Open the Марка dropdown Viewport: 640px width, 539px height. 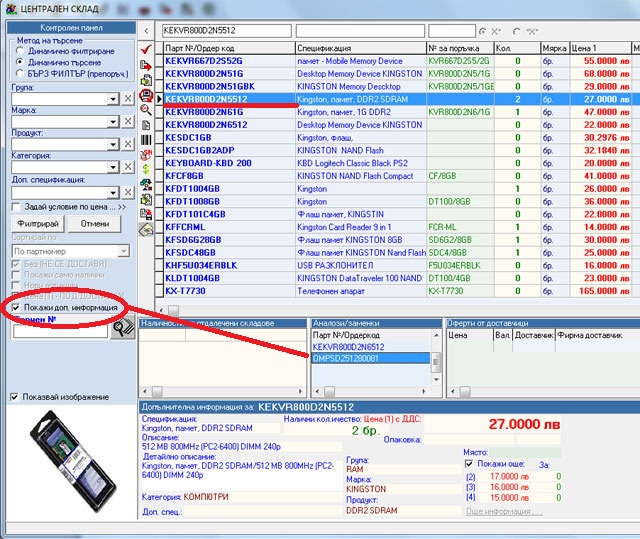(113, 121)
